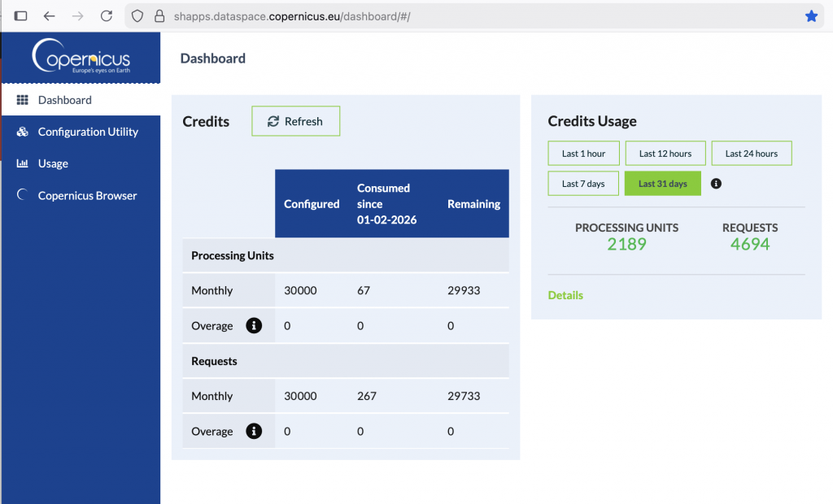Toggle the browser sidebar panel icon
833x504 pixels.
click(21, 16)
